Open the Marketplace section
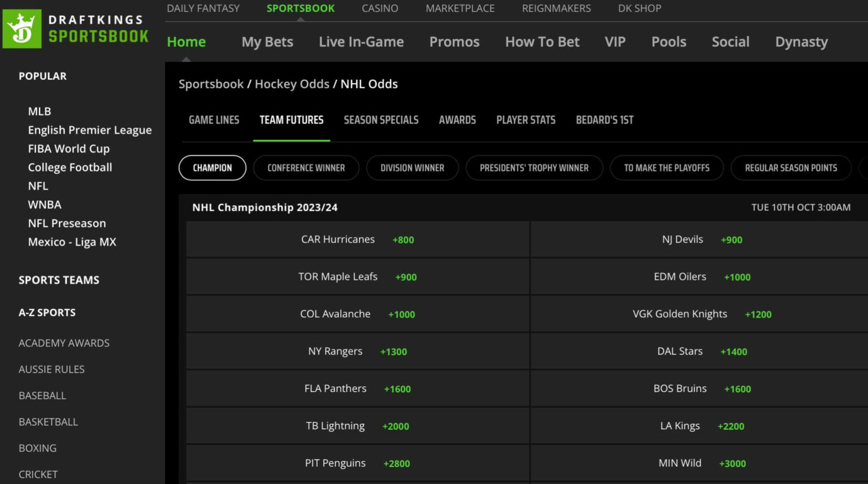 point(460,8)
